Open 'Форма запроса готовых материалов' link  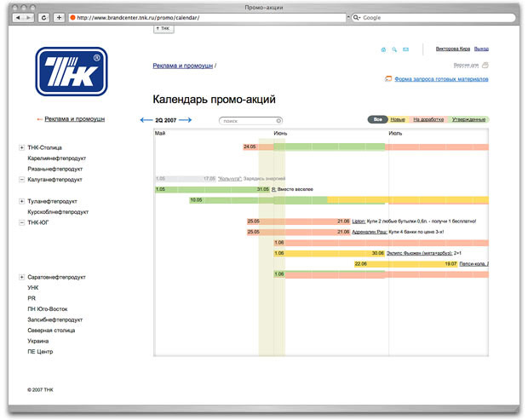click(x=441, y=79)
